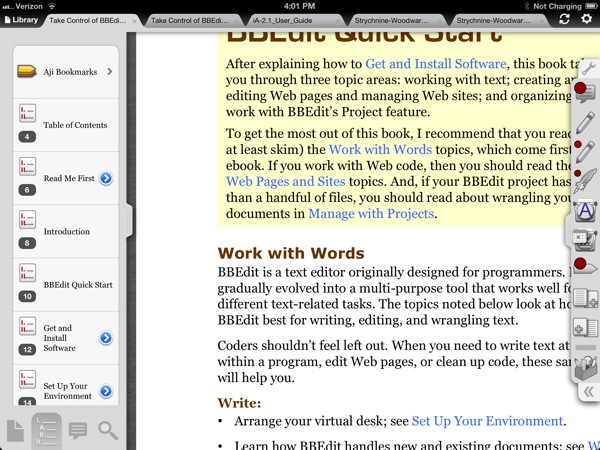Select the text annotation A tool
600x450 pixels.
585,211
